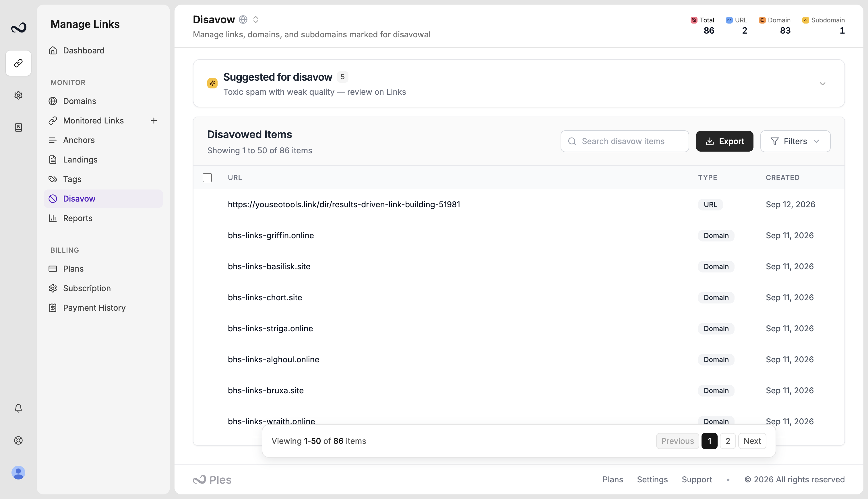Open Subscription in the sidebar
Viewport: 868px width, 499px height.
103,288
